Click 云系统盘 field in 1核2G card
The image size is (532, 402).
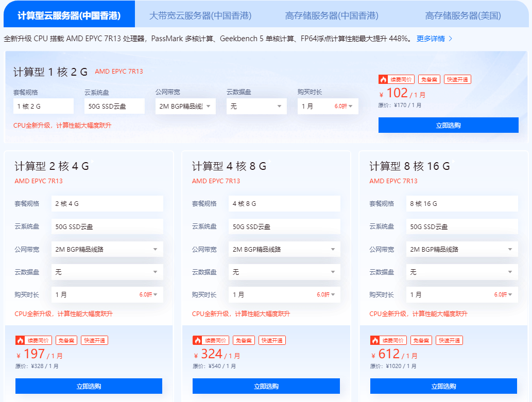click(x=114, y=106)
